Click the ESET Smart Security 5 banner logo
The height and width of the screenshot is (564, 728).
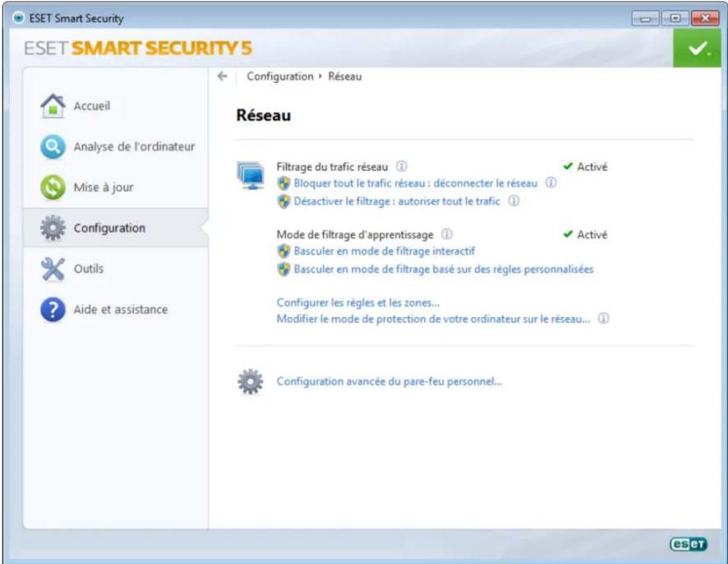138,48
